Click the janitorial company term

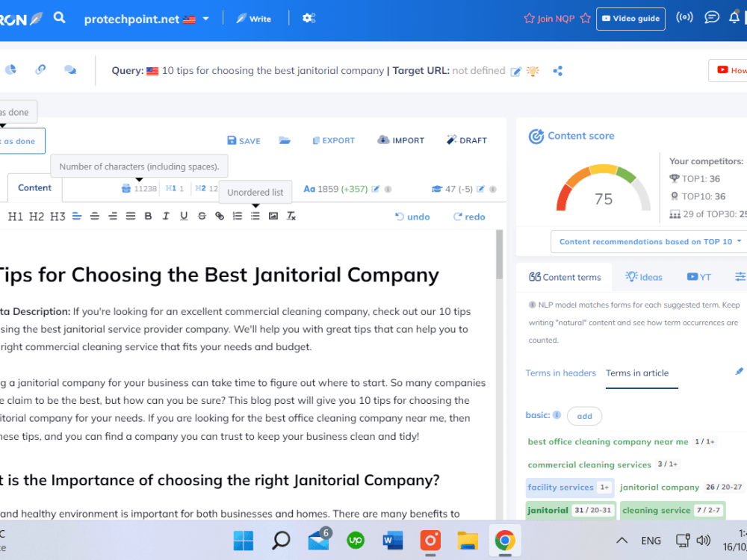pos(660,487)
